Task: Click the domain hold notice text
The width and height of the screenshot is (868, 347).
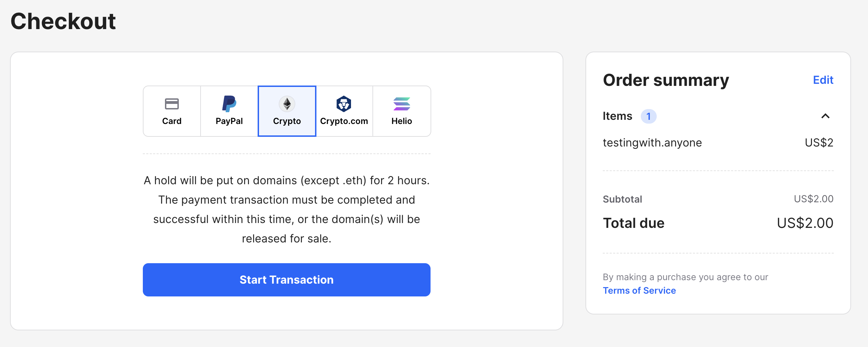Action: (x=287, y=209)
